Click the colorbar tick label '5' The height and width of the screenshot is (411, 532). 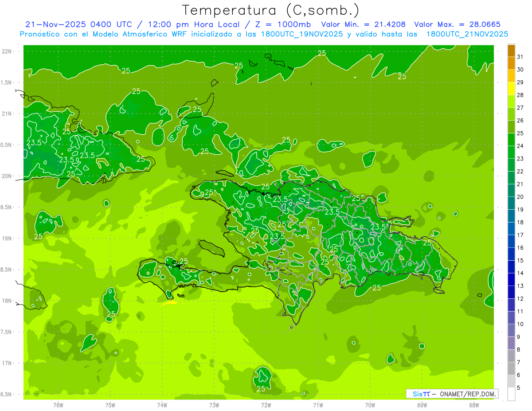coord(518,388)
